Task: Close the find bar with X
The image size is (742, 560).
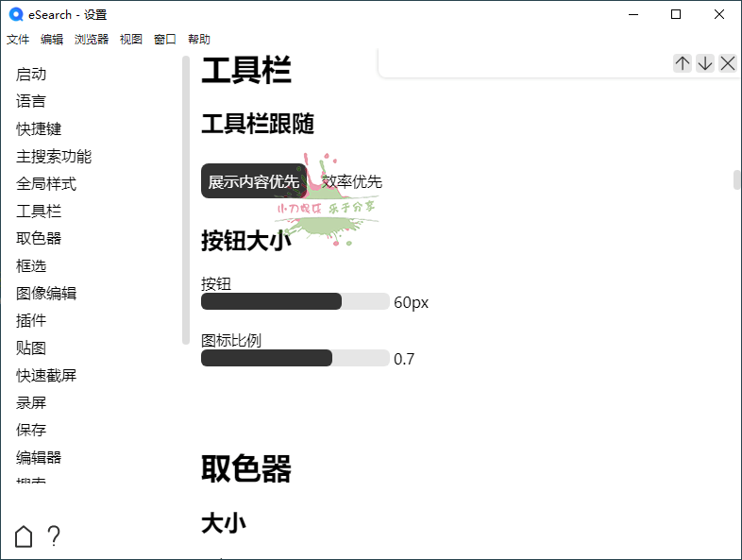Action: pos(728,63)
